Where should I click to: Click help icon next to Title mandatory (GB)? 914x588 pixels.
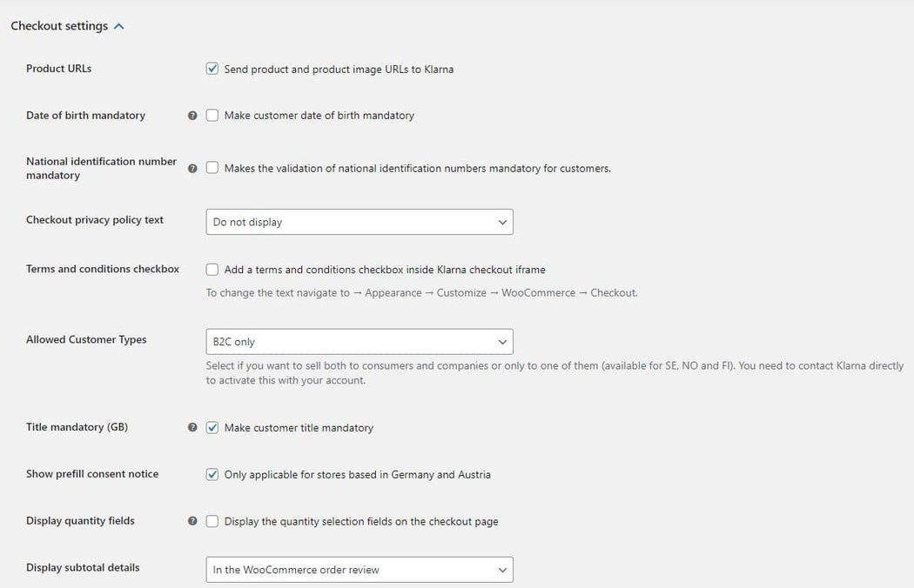click(192, 428)
